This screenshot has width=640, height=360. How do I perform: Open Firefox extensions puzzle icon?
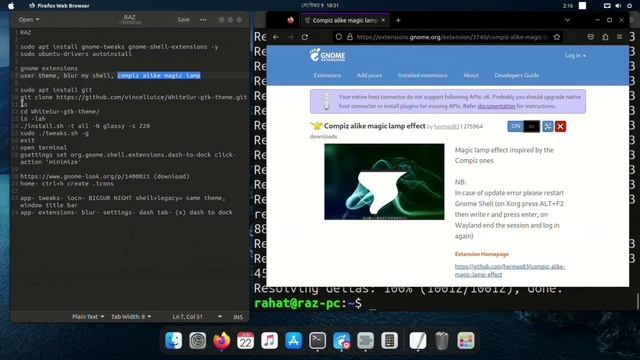[x=605, y=37]
